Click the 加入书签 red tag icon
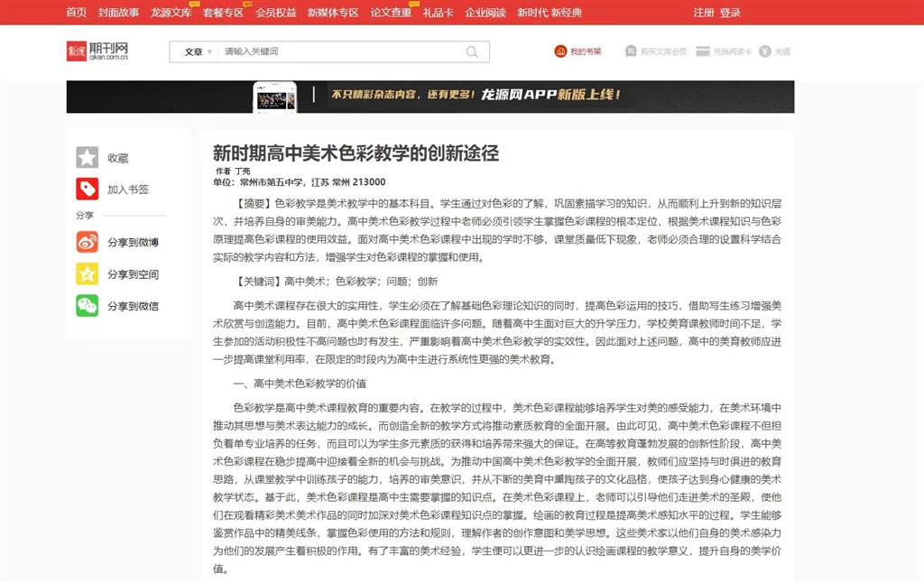924x583 pixels. (88, 190)
